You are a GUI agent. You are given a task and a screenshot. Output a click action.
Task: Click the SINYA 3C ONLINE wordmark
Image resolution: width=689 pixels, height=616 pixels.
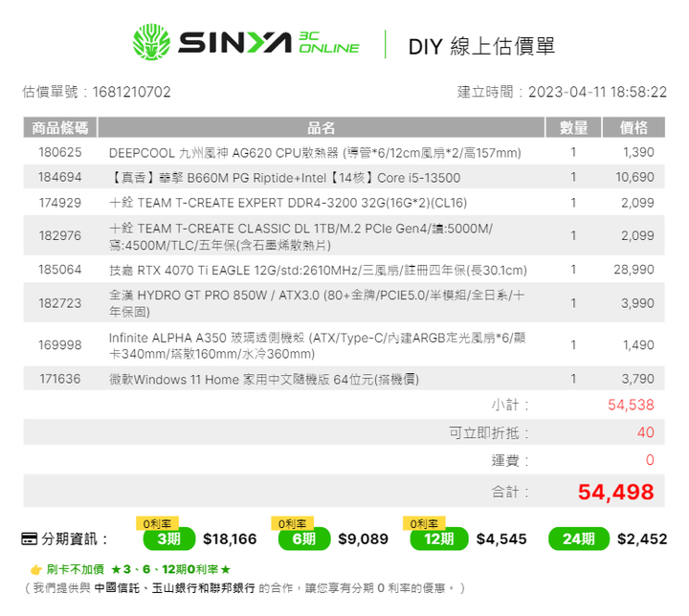[x=269, y=43]
